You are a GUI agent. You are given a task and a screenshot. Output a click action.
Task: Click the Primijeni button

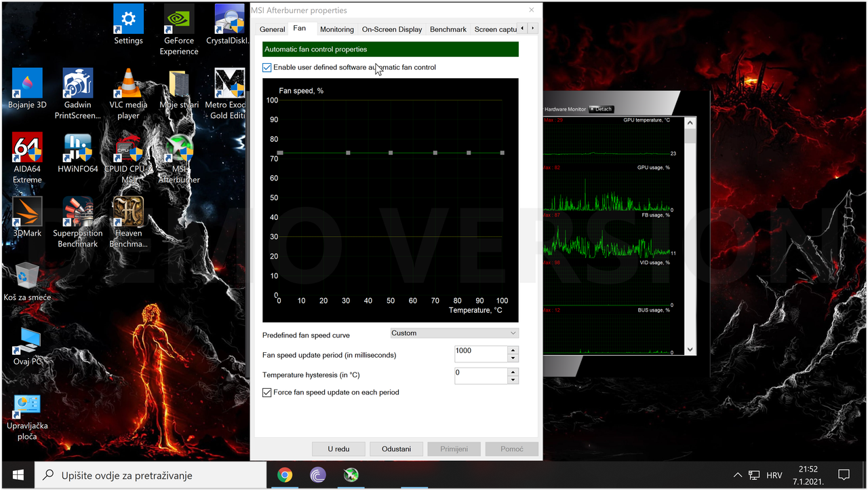tap(454, 449)
